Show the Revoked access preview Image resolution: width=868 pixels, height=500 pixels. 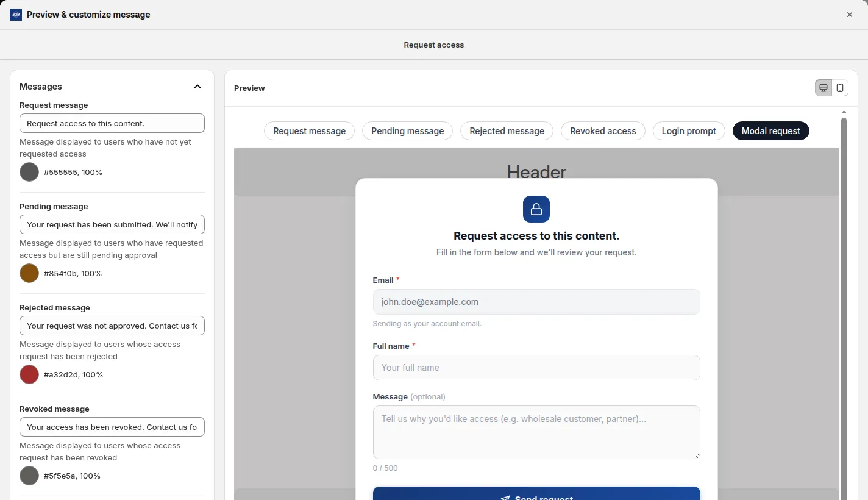(x=603, y=131)
